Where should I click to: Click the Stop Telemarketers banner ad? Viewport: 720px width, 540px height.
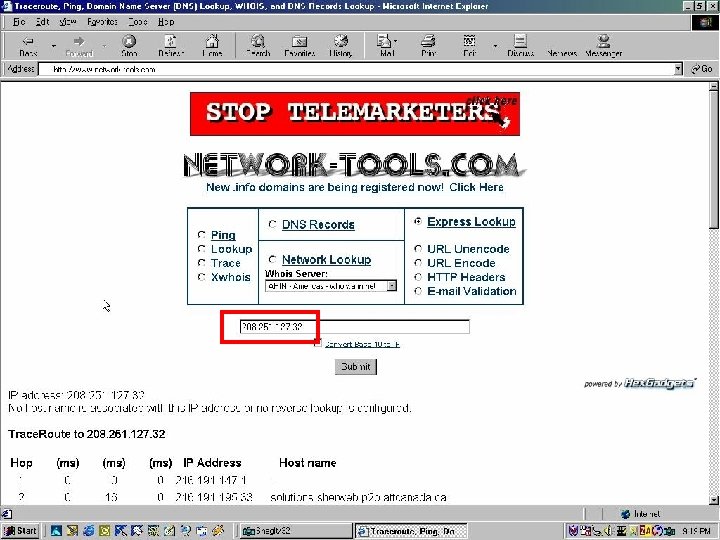coord(355,114)
